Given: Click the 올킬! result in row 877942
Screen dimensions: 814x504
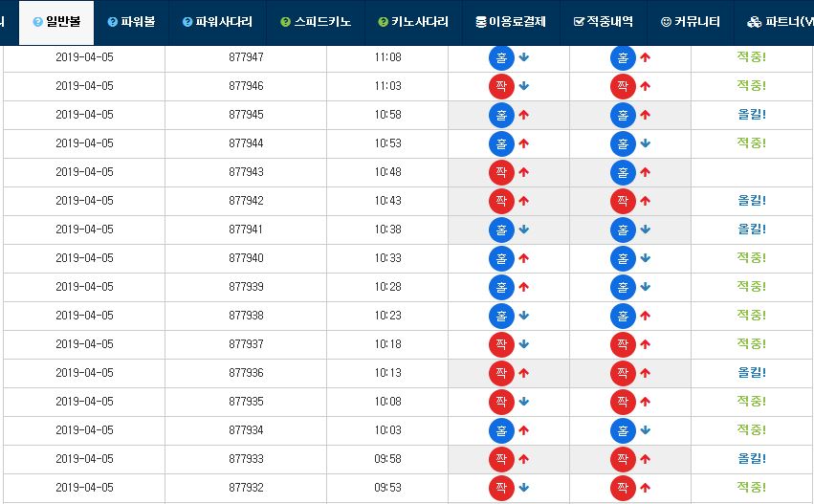Looking at the screenshot, I should 752,200.
